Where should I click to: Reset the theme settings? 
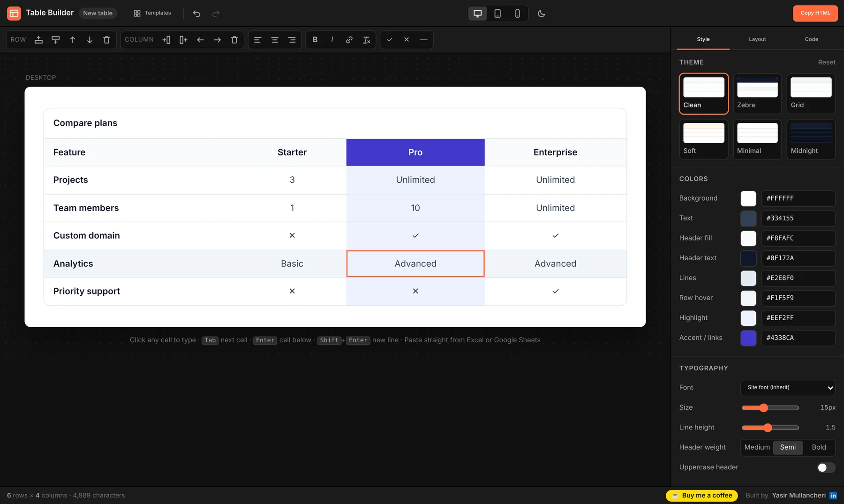827,62
